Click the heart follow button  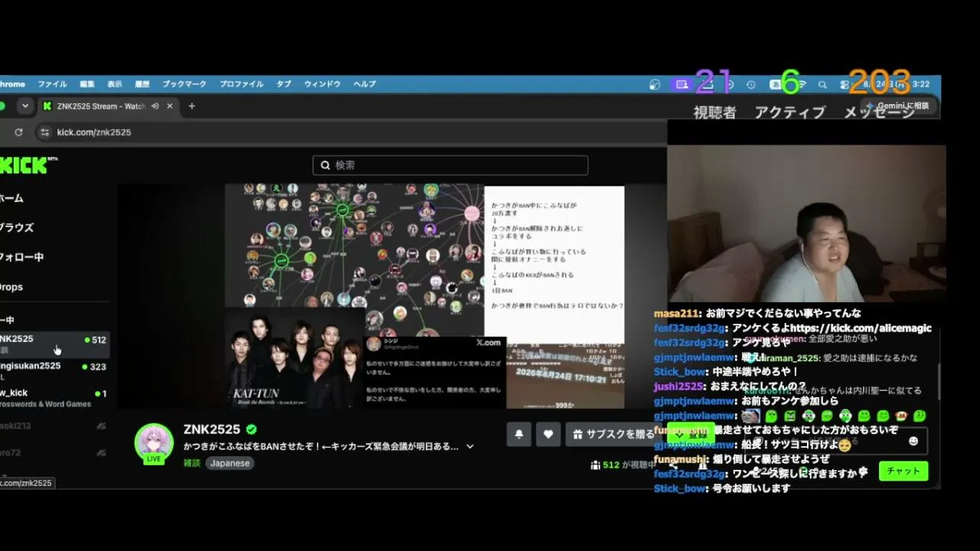(548, 434)
